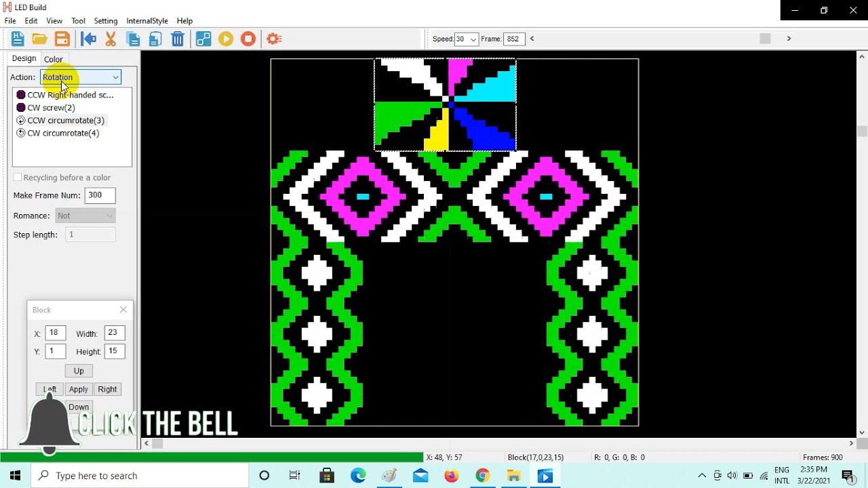Close the Block panel

click(123, 310)
